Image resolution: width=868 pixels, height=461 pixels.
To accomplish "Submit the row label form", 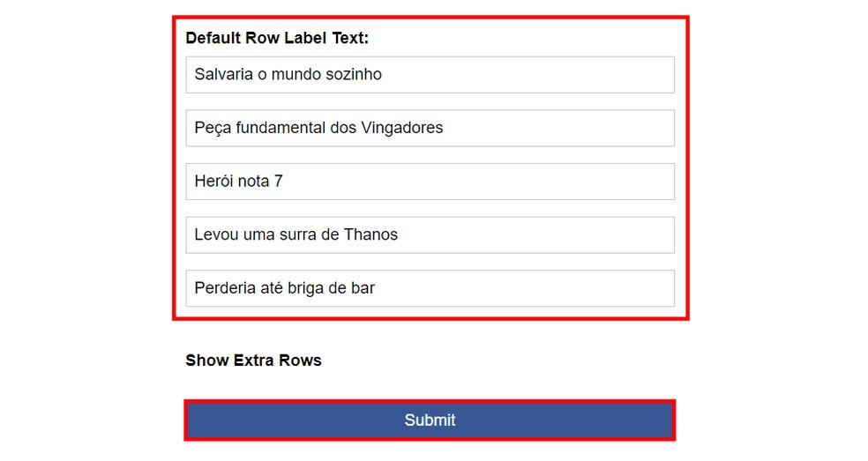I will [430, 420].
